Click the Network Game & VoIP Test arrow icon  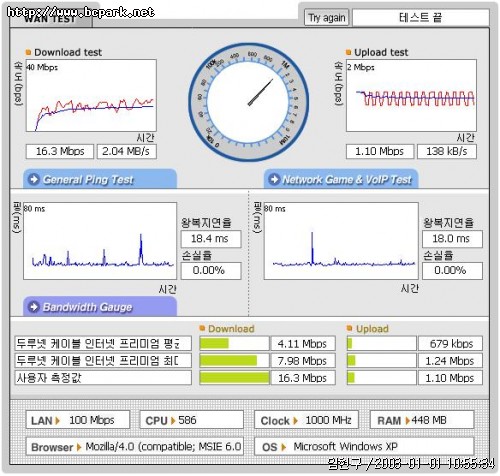(x=274, y=179)
